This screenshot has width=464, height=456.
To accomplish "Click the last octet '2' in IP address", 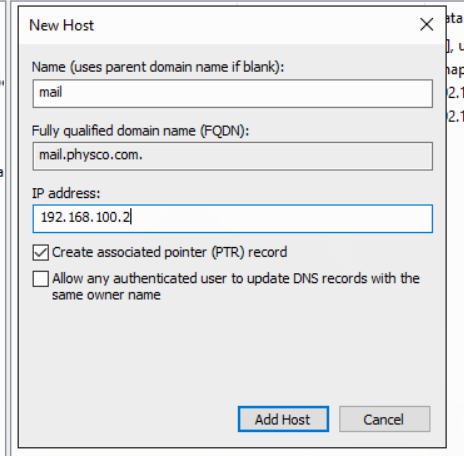I will [126, 218].
